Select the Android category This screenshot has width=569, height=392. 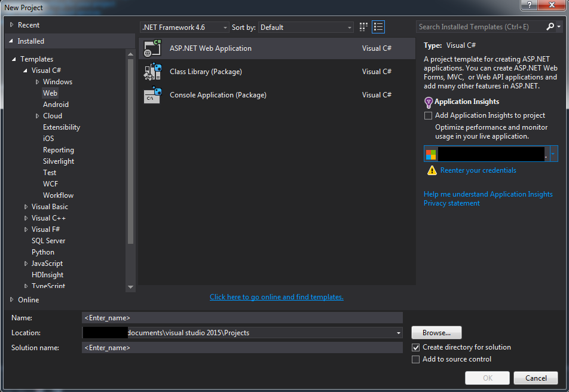[x=56, y=105]
